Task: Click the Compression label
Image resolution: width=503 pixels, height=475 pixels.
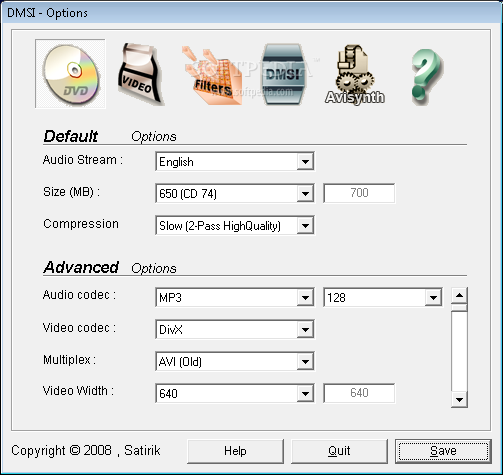Action: pos(81,224)
